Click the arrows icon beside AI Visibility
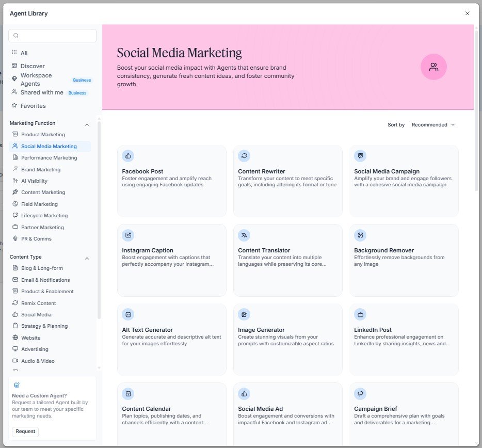Viewport: 482px width, 448px height. point(15,181)
